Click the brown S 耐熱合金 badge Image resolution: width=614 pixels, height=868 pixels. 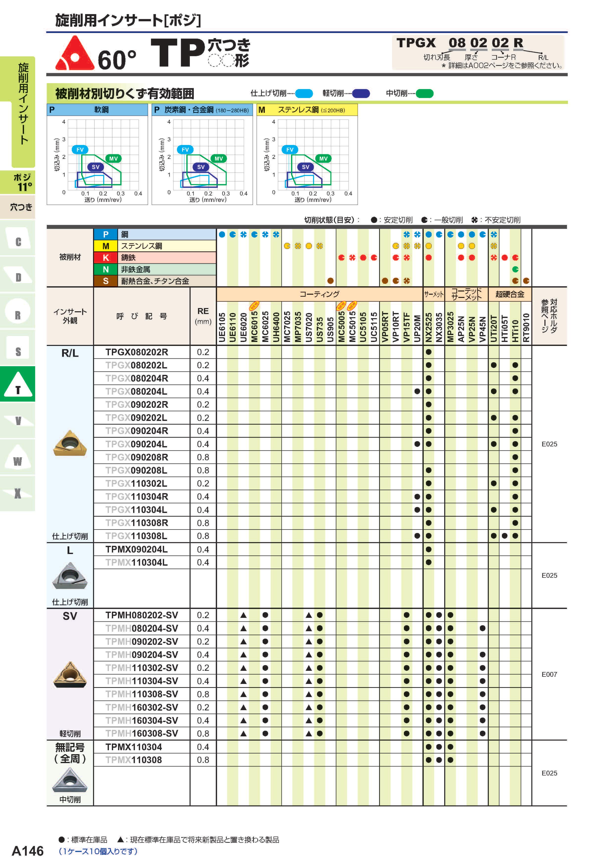point(106,281)
